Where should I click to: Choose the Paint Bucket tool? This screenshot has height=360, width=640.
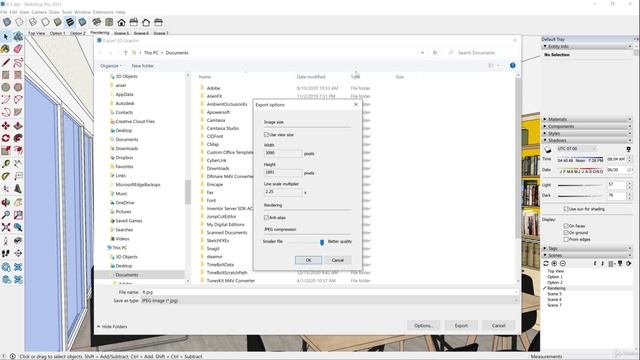coord(6,49)
